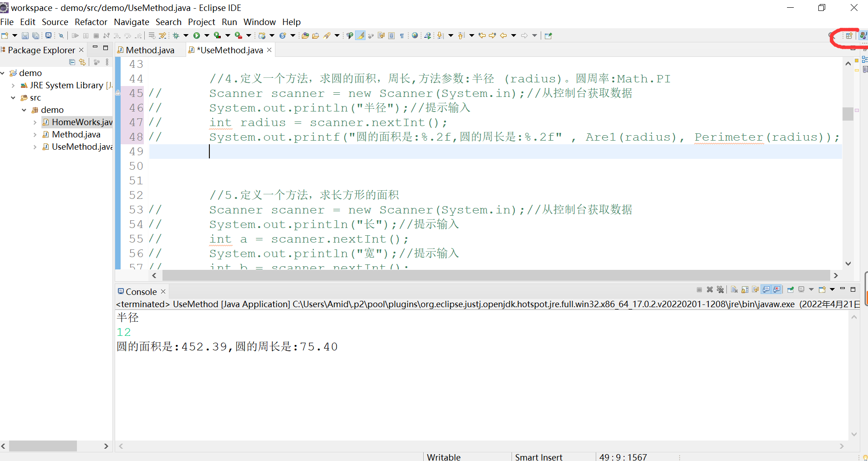Open the New wizard dropdown arrow
The width and height of the screenshot is (868, 461).
tap(15, 35)
